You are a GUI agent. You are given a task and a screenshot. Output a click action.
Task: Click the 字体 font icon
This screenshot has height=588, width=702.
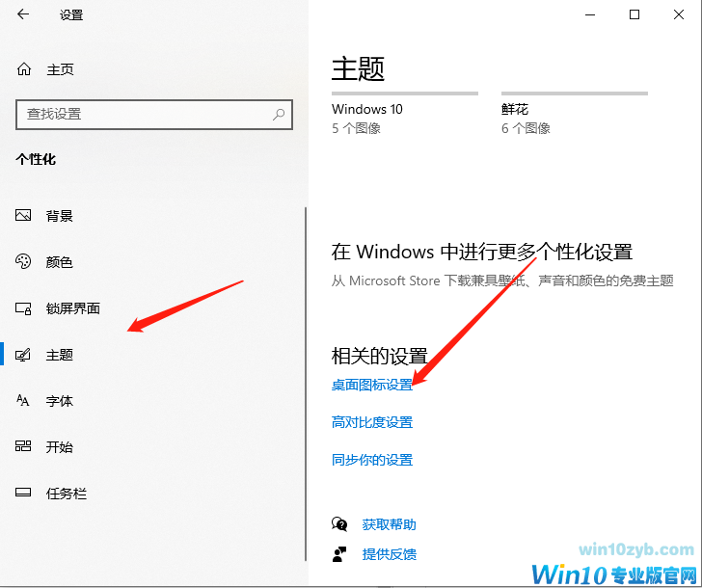point(23,400)
